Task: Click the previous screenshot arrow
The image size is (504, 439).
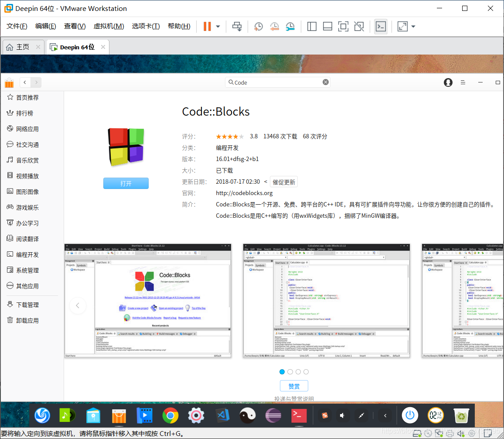Action: 78,305
